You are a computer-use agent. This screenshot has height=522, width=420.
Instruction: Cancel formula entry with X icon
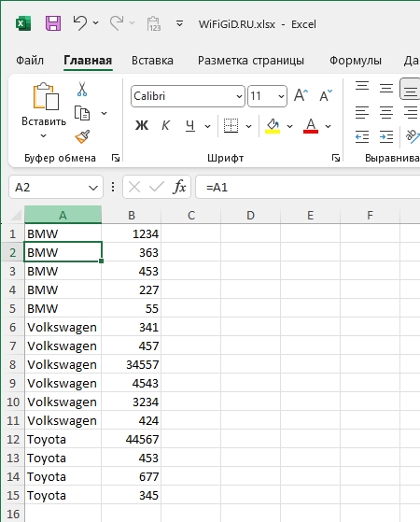pyautogui.click(x=134, y=187)
